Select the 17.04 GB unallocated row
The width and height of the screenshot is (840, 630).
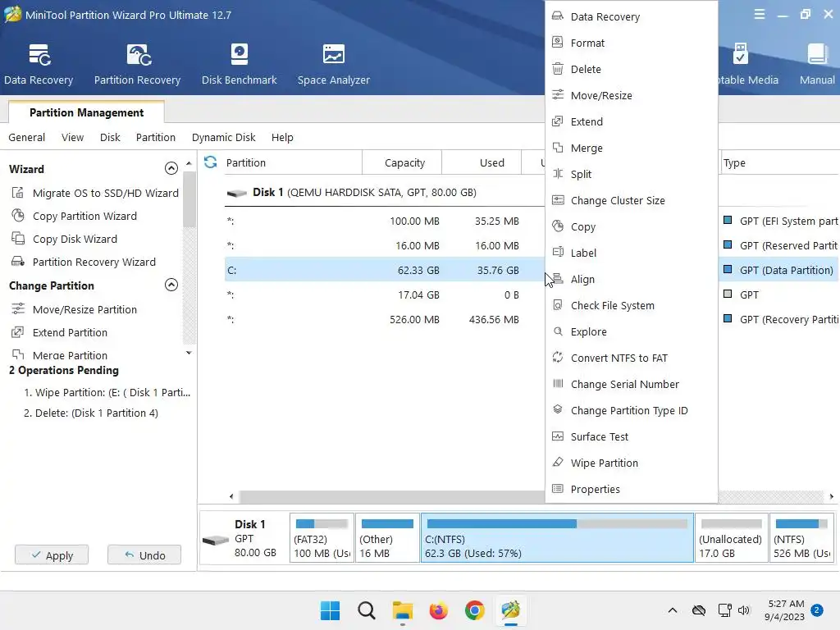click(385, 294)
